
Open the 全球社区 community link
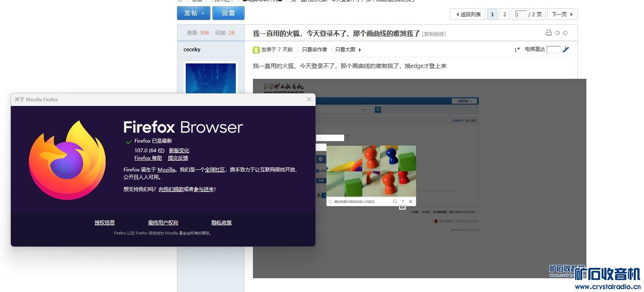coord(215,170)
